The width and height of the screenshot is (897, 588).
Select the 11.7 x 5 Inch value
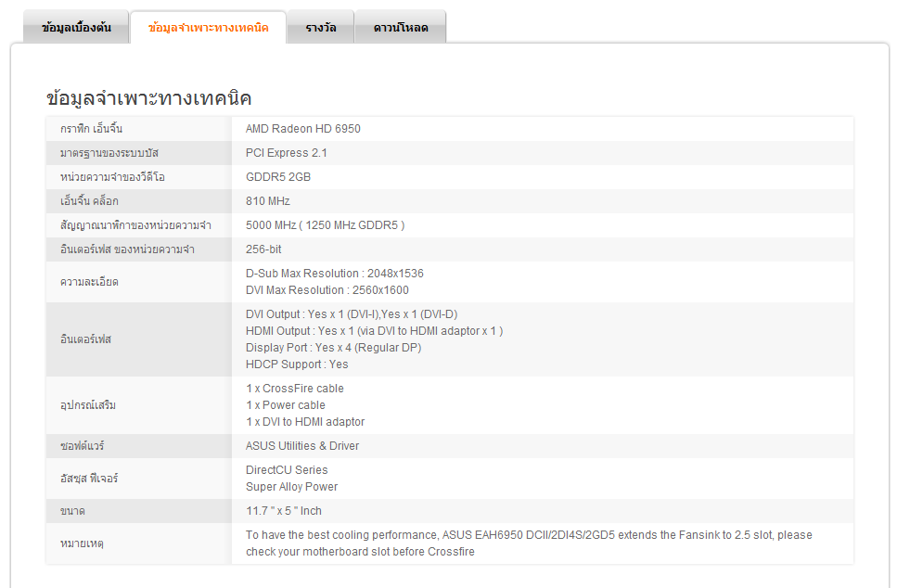click(x=284, y=511)
